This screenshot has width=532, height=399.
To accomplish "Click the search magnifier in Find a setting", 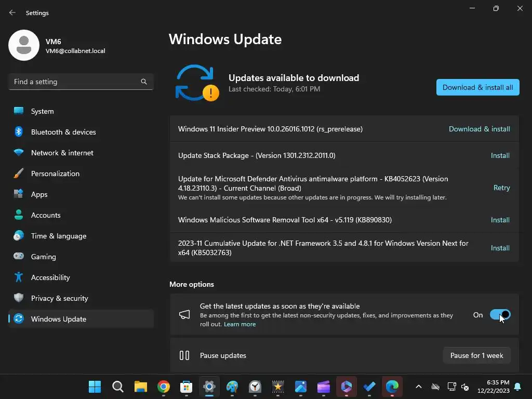I will (x=144, y=82).
